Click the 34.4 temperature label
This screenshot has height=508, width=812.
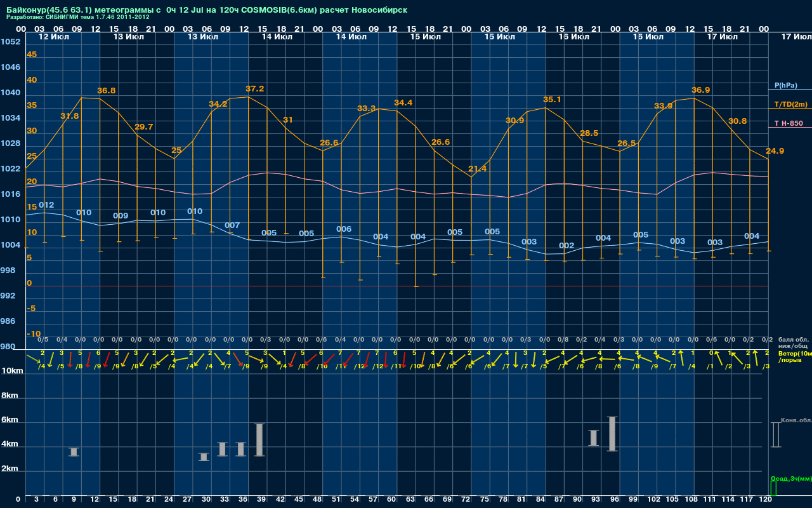click(403, 103)
